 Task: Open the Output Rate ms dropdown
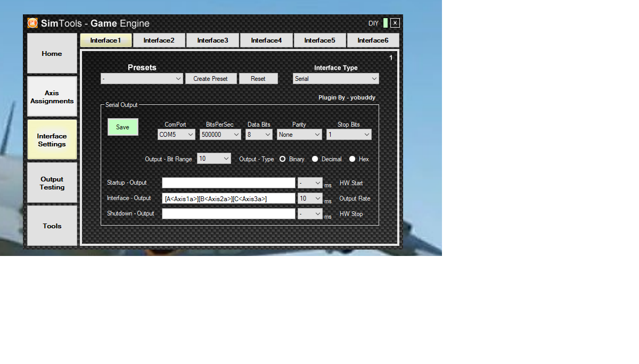coord(310,198)
